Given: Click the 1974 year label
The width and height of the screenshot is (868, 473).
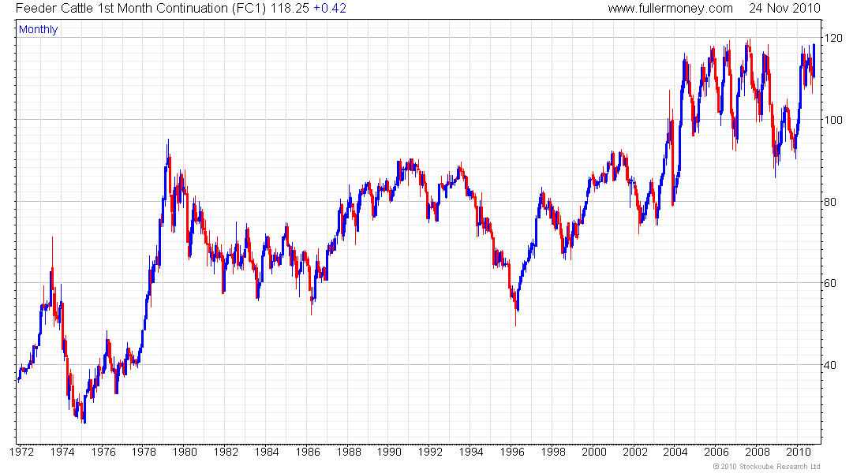Looking at the screenshot, I should click(62, 452).
